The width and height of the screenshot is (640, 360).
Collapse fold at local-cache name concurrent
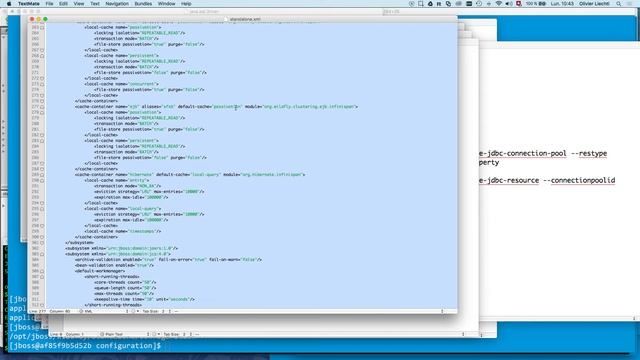point(42,84)
